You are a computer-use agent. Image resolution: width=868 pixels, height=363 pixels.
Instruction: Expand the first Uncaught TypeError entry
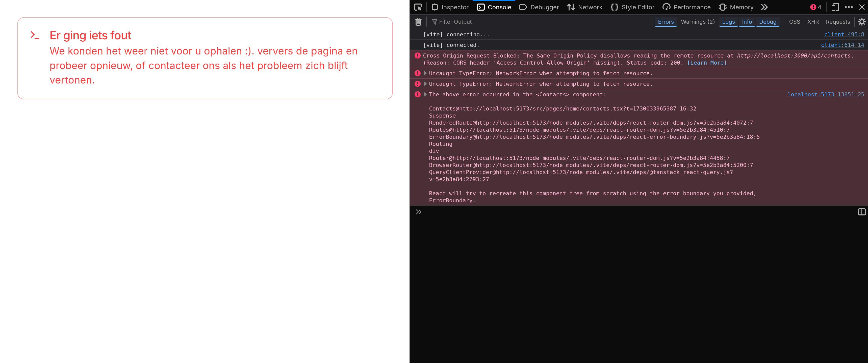tap(425, 73)
